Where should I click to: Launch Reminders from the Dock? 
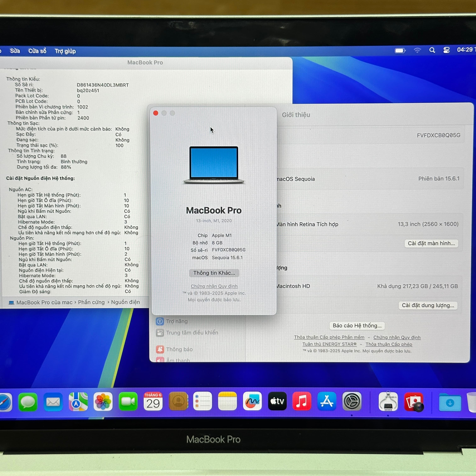point(203,401)
